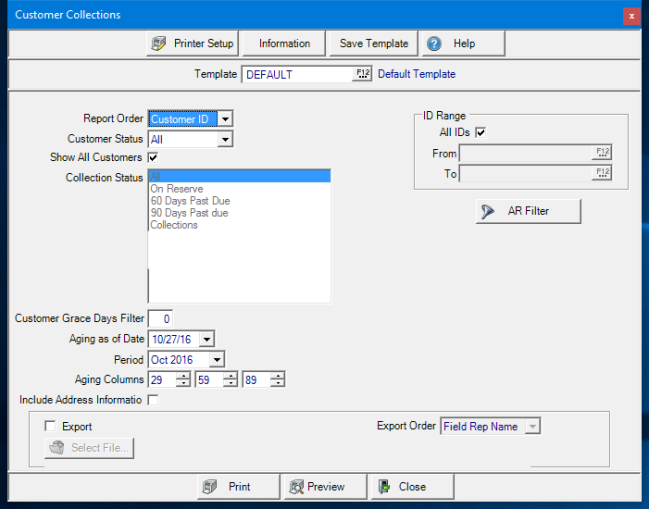Expand the Report Order dropdown

226,119
